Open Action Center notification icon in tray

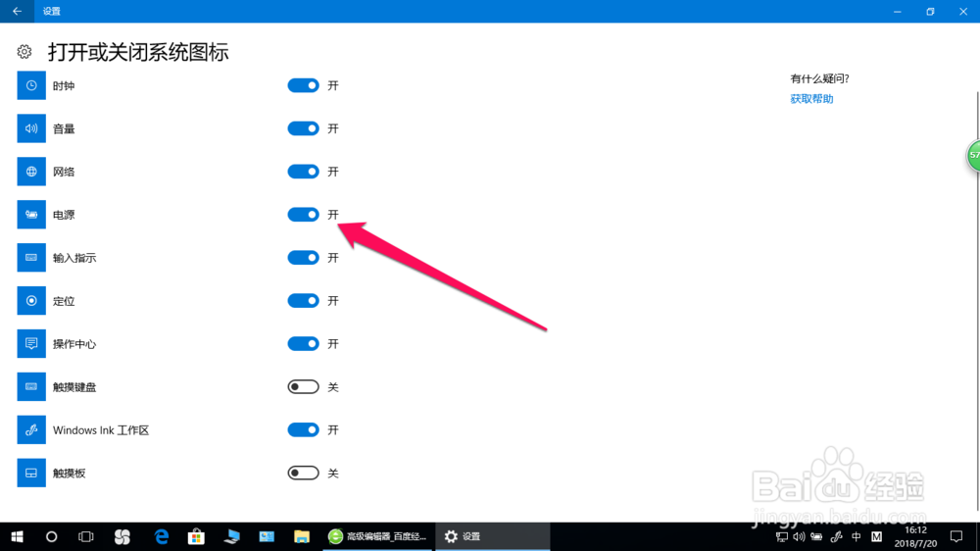pos(956,536)
